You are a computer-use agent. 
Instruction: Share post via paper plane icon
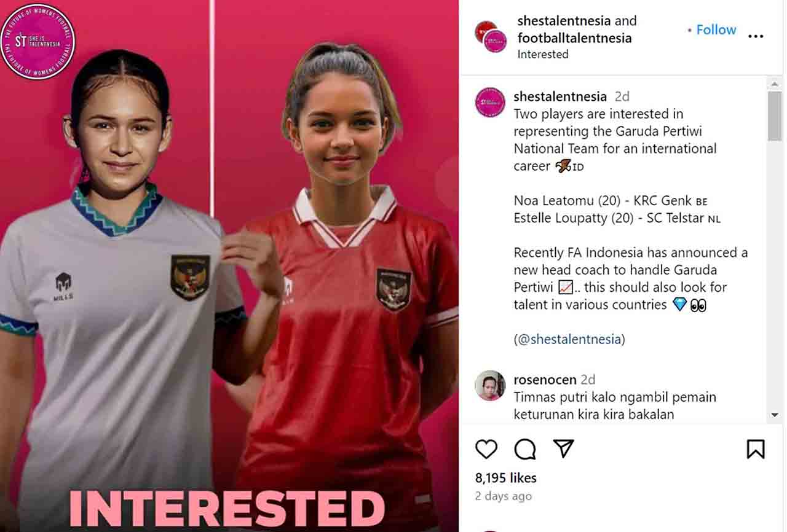pyautogui.click(x=563, y=449)
